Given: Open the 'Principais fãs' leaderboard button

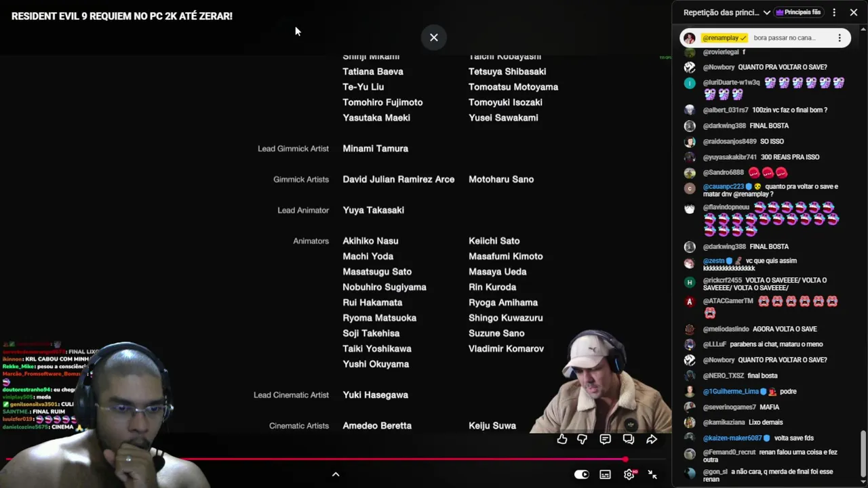Looking at the screenshot, I should [x=798, y=12].
